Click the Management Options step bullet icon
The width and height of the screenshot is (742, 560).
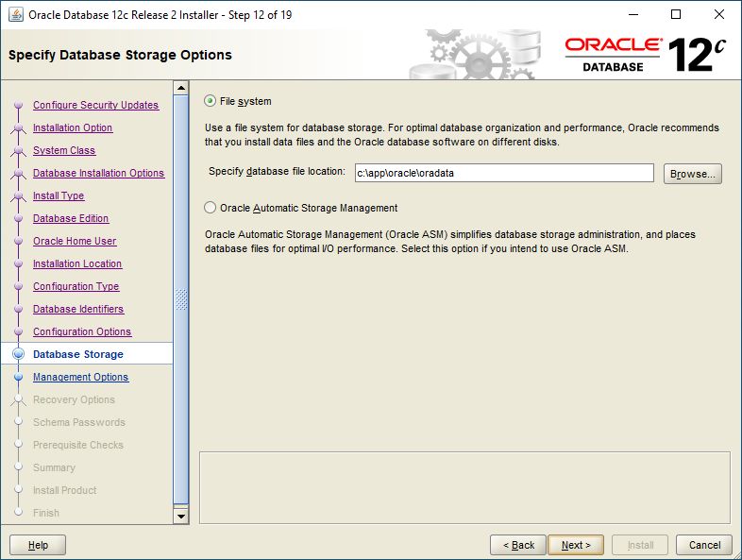(x=19, y=378)
